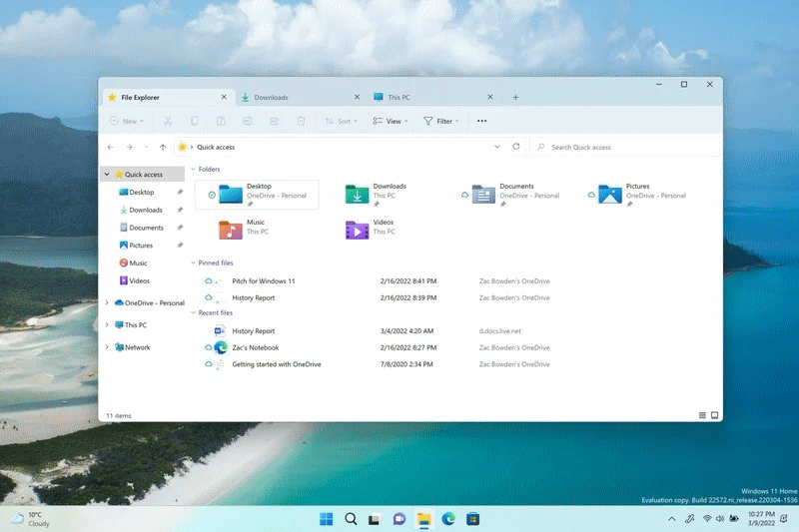Open Task View from the taskbar
The height and width of the screenshot is (532, 799).
pos(375,519)
